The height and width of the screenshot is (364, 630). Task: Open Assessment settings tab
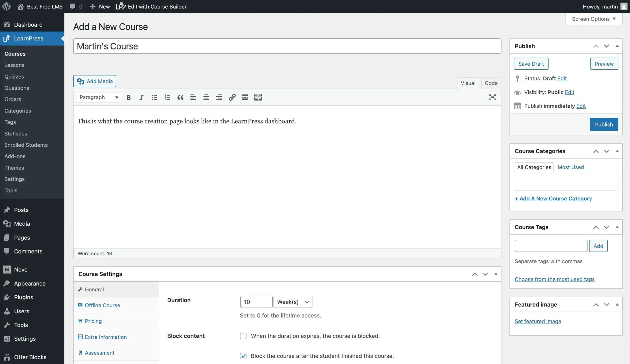pos(116,353)
